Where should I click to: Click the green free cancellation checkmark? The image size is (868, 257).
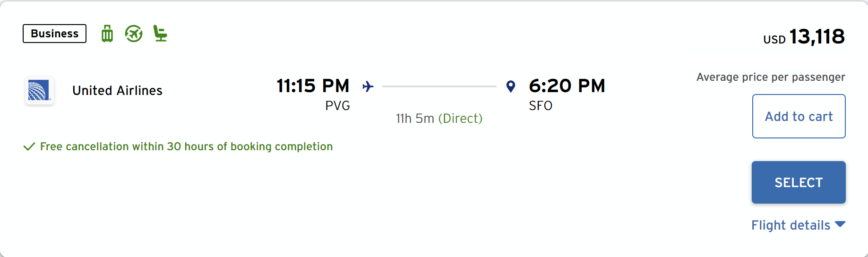point(29,146)
